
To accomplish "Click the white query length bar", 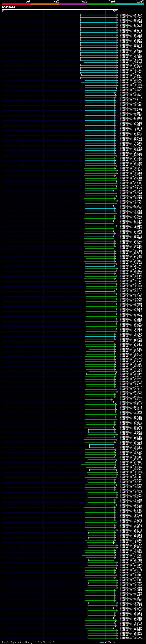I will point(60,9).
